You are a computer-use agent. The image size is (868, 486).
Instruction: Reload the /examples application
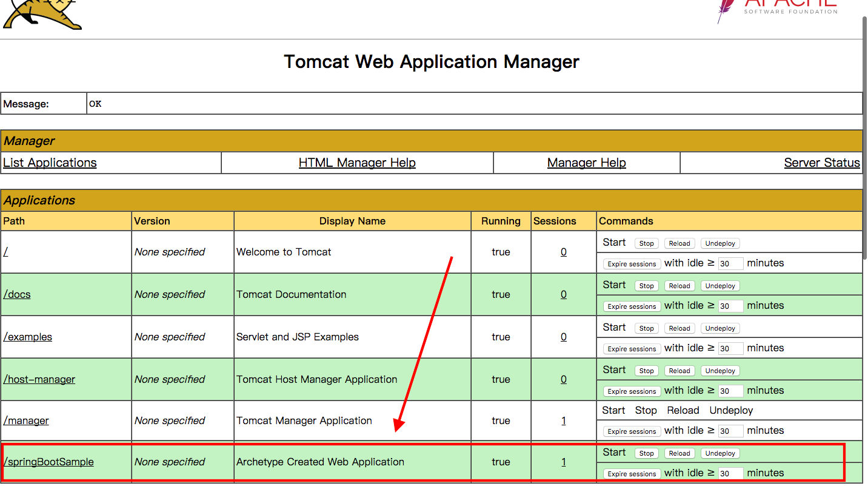point(679,328)
